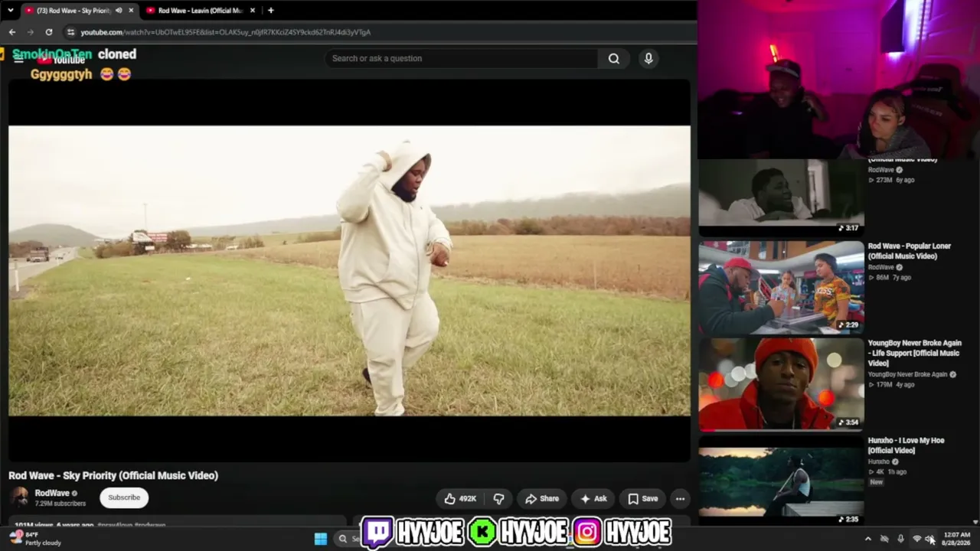Open the tab search dropdown arrow
This screenshot has width=980, height=551.
click(x=10, y=11)
